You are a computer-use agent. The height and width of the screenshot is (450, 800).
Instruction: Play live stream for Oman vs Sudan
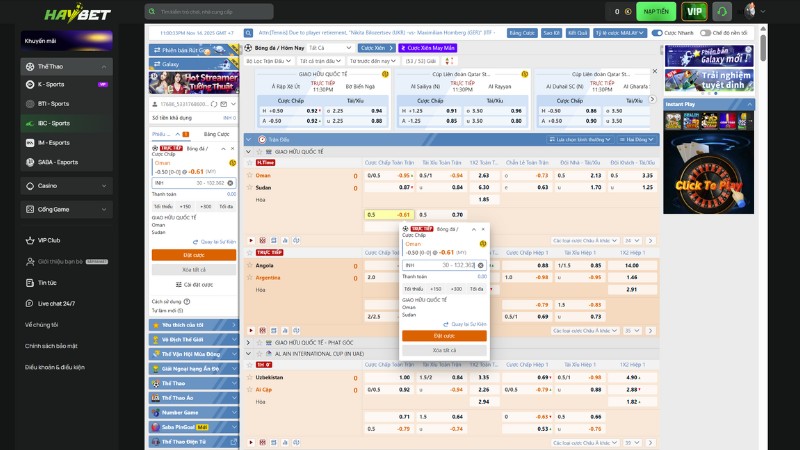tap(251, 240)
